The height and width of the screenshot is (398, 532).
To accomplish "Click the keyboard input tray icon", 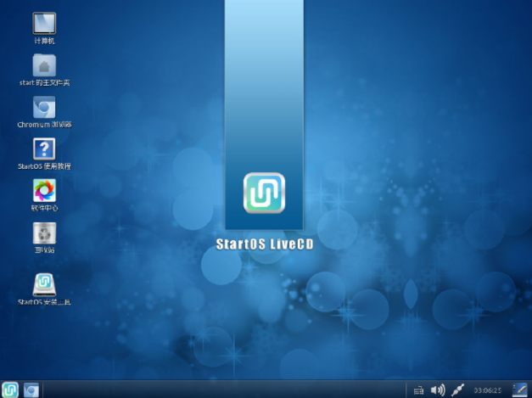I will (x=417, y=390).
